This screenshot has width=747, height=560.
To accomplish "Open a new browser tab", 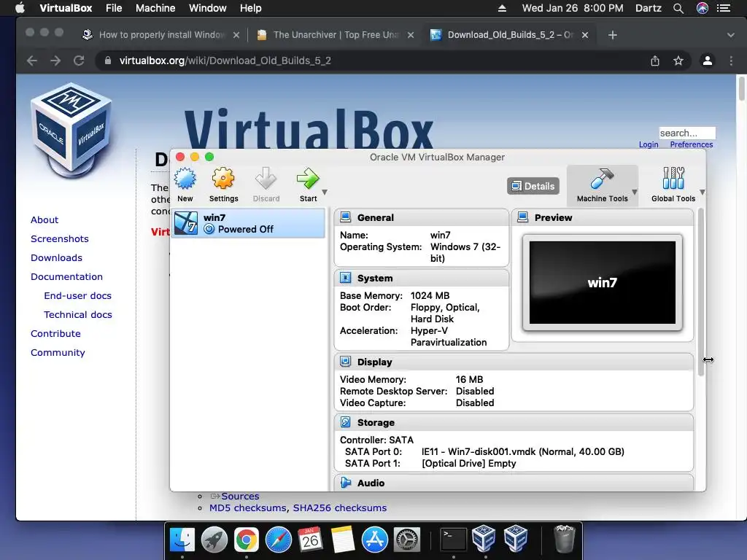I will [x=613, y=35].
